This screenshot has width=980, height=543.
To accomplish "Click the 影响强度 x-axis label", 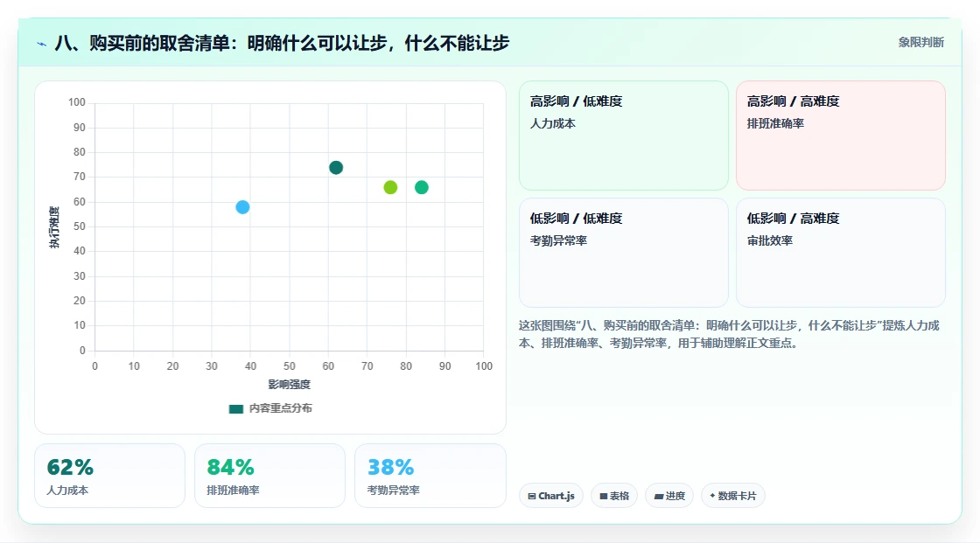I will pos(290,384).
